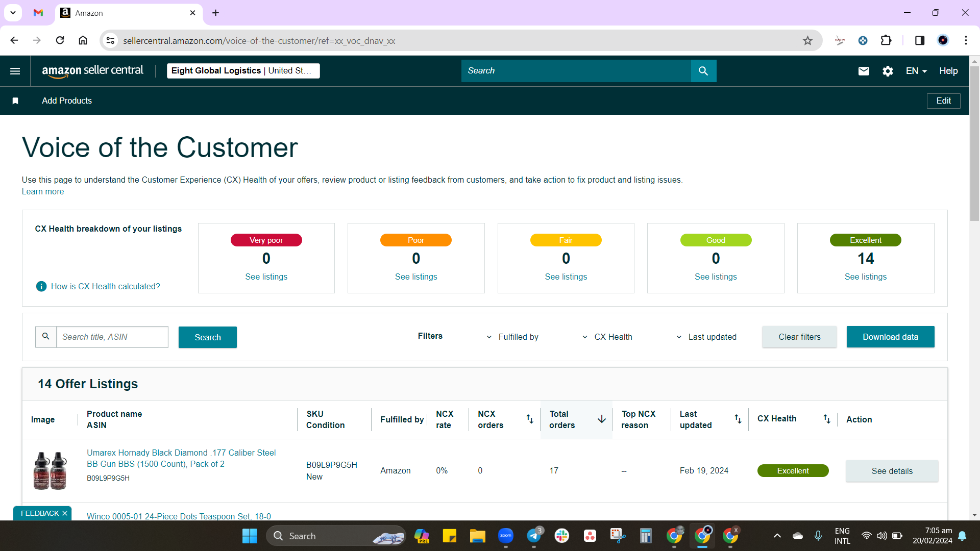Viewport: 980px width, 551px height.
Task: See listings under Good
Action: click(x=716, y=277)
